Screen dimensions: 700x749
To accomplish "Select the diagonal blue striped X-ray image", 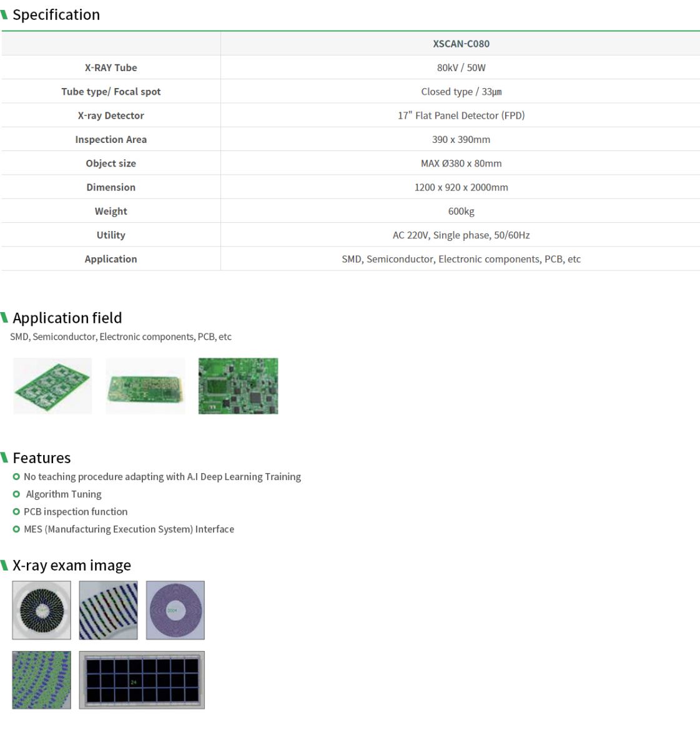I will (x=108, y=610).
